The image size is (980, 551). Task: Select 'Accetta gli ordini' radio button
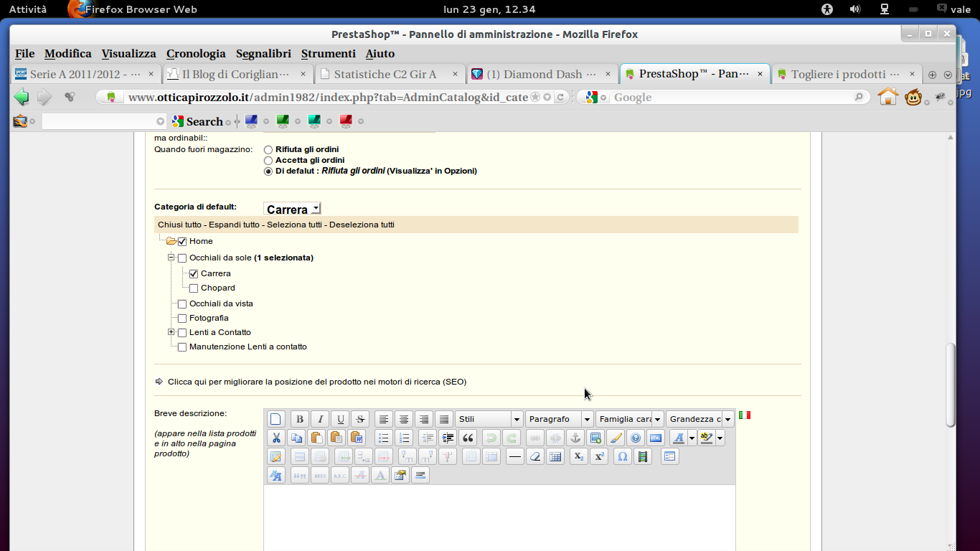268,161
